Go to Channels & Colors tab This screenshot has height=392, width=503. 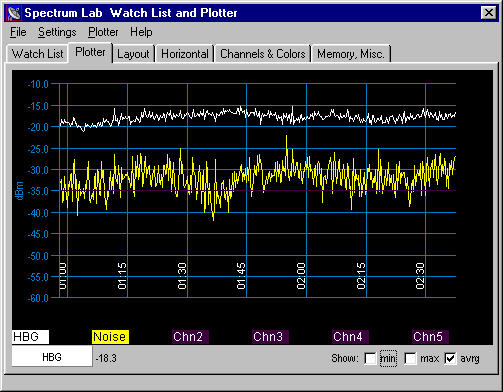click(263, 54)
